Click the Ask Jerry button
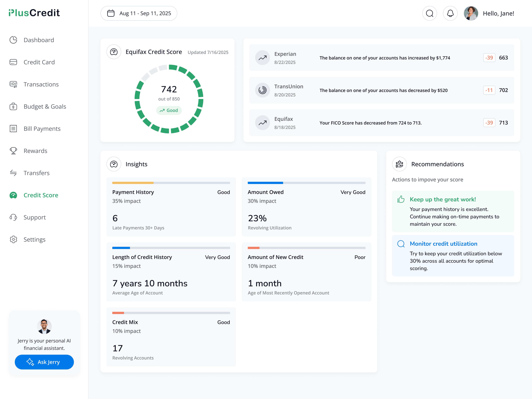Screen dimensions: 532x399 pos(44,362)
